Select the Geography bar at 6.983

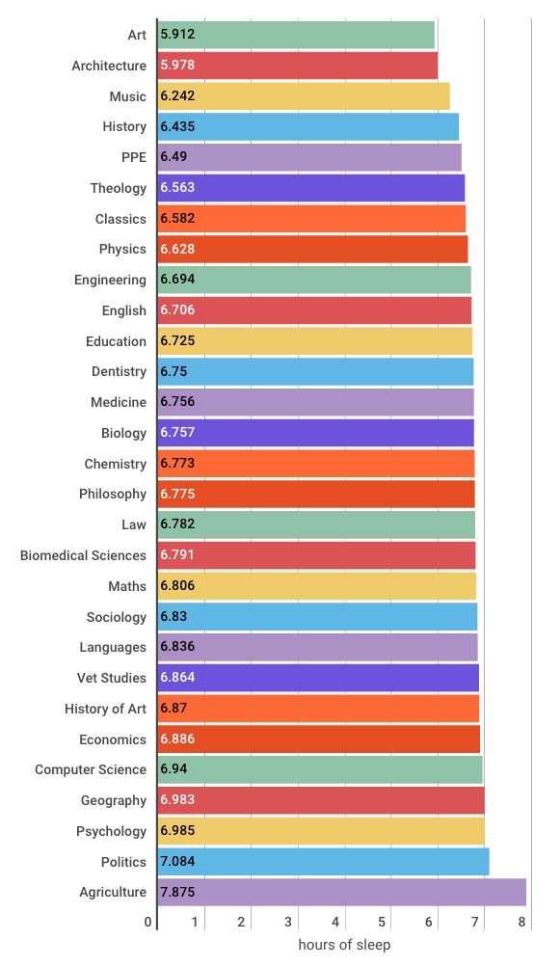[x=321, y=800]
